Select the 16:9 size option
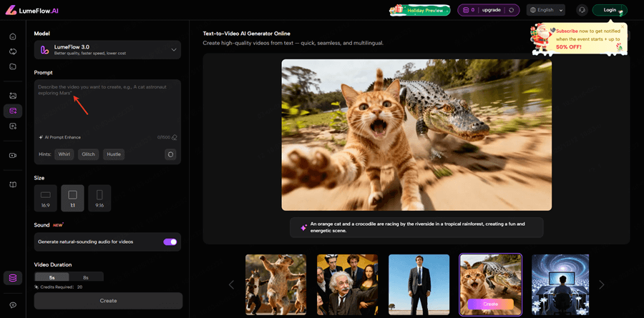This screenshot has width=644, height=318. point(46,198)
